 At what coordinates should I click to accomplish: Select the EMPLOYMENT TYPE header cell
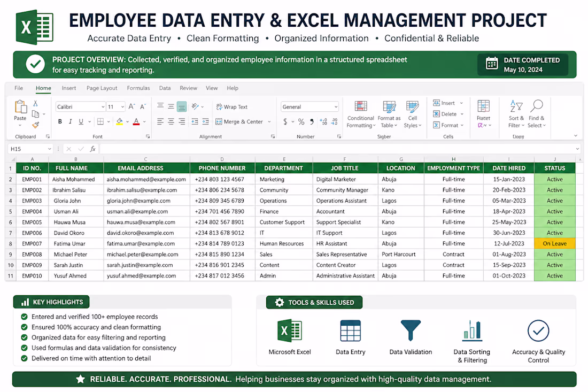pyautogui.click(x=454, y=168)
